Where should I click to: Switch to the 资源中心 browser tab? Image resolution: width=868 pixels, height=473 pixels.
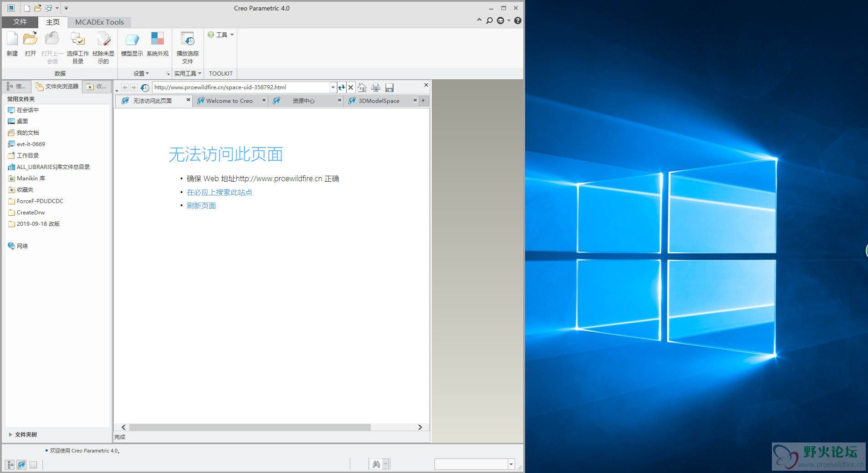(x=304, y=101)
